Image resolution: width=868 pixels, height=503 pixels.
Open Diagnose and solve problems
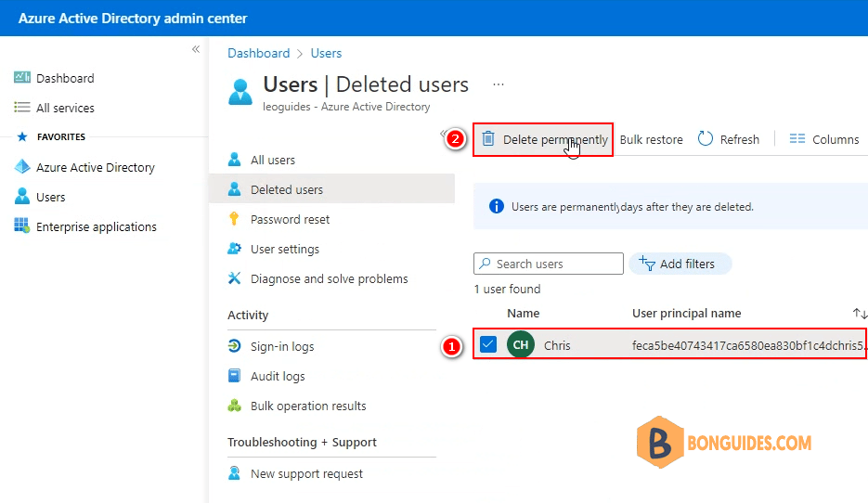[330, 279]
